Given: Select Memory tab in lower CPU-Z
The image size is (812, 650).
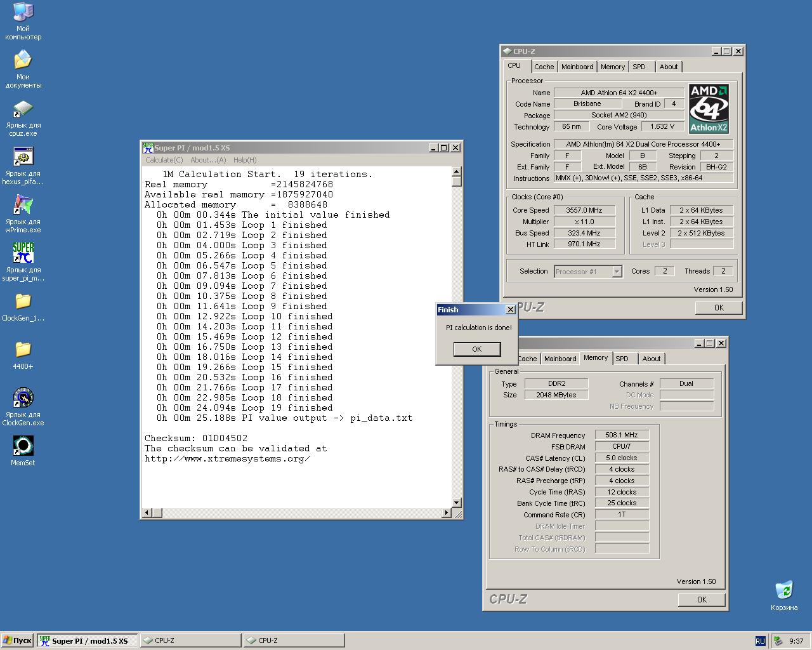Looking at the screenshot, I should tap(596, 357).
